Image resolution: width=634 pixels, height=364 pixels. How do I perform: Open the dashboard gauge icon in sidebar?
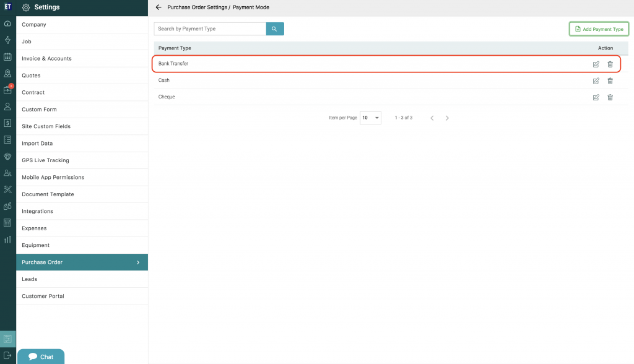[x=7, y=24]
